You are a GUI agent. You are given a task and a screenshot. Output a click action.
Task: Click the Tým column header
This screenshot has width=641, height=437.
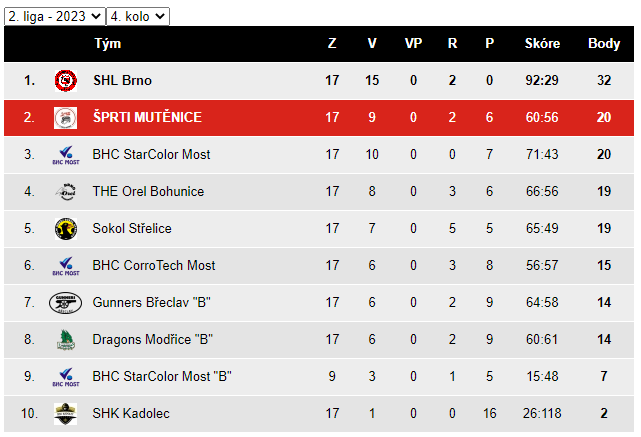[108, 43]
